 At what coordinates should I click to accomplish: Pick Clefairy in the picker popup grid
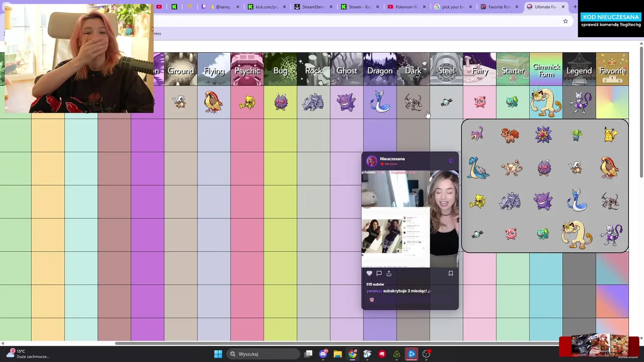click(510, 234)
